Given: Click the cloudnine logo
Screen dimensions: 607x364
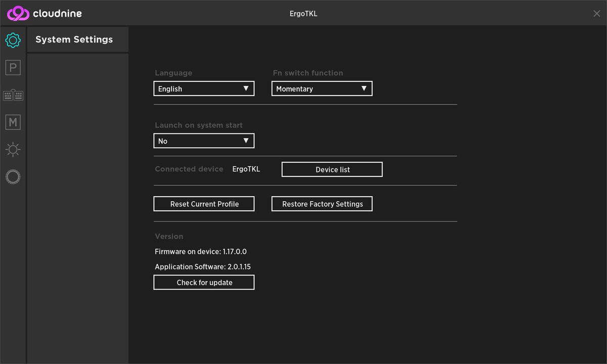Looking at the screenshot, I should (45, 14).
